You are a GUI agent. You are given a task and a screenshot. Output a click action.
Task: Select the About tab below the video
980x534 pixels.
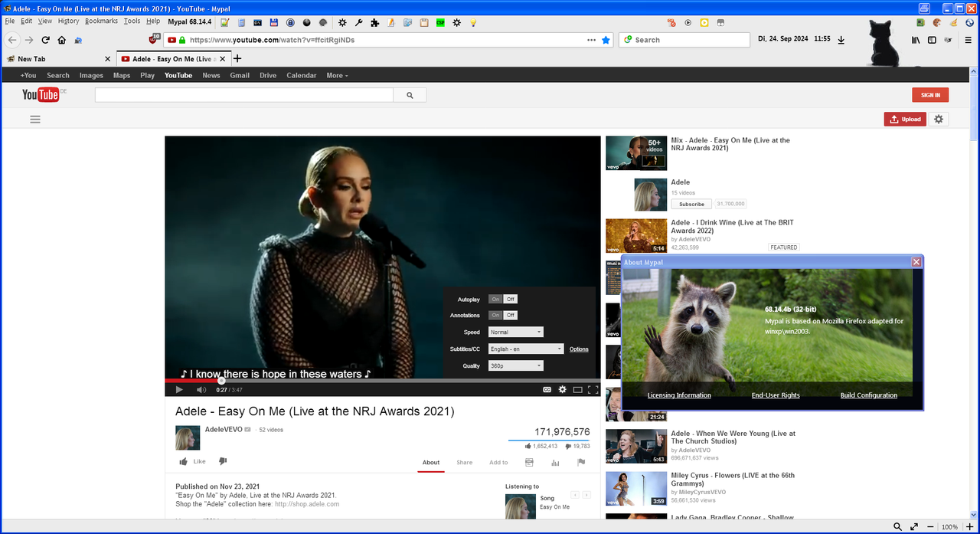tap(431, 462)
